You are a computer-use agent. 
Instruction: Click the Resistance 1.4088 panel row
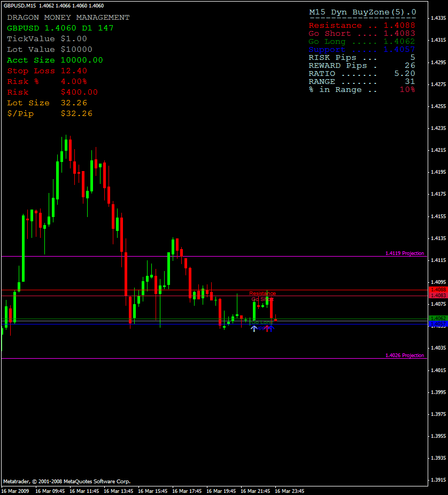coord(362,25)
